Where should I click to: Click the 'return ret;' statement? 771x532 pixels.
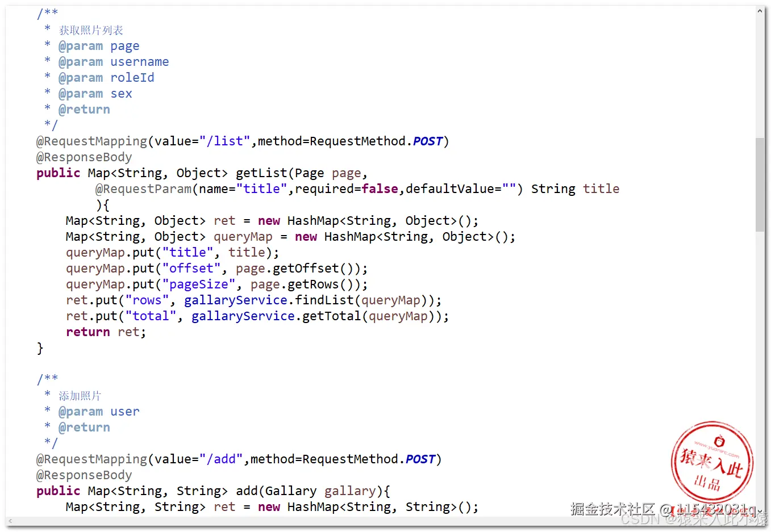click(x=106, y=332)
